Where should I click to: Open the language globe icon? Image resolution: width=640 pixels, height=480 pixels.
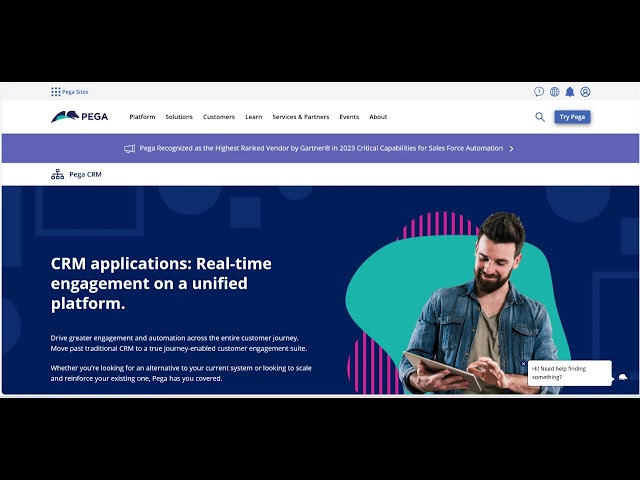tap(554, 92)
